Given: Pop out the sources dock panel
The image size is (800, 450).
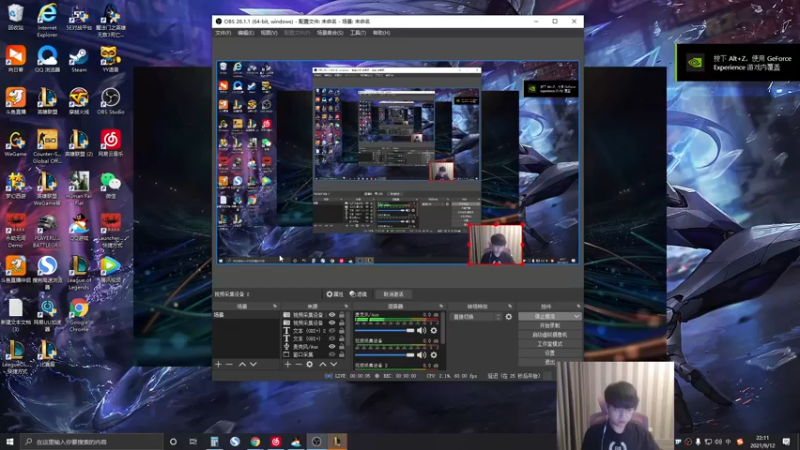Looking at the screenshot, I should [346, 306].
